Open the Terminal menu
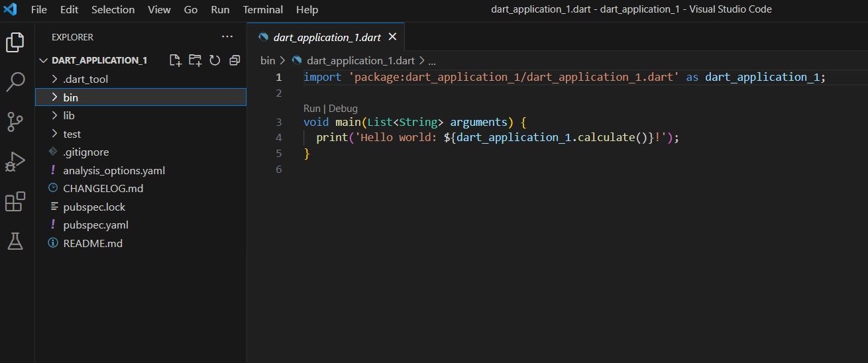868x363 pixels. [x=263, y=9]
